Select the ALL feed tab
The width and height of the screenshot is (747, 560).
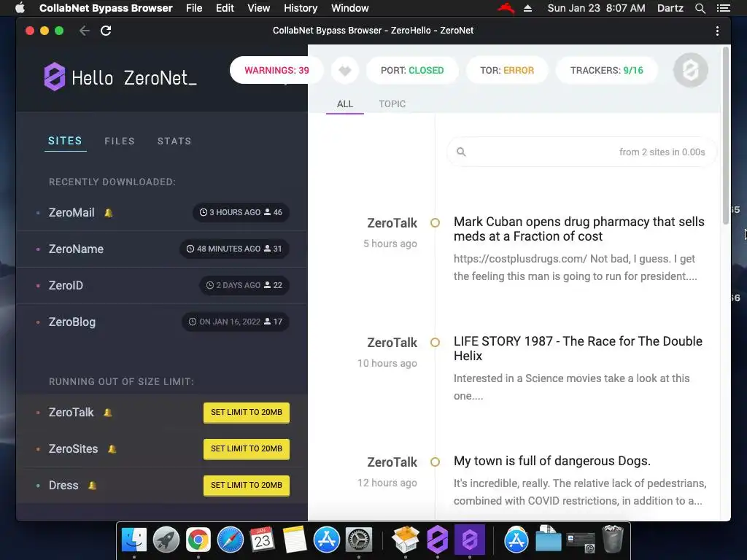345,104
